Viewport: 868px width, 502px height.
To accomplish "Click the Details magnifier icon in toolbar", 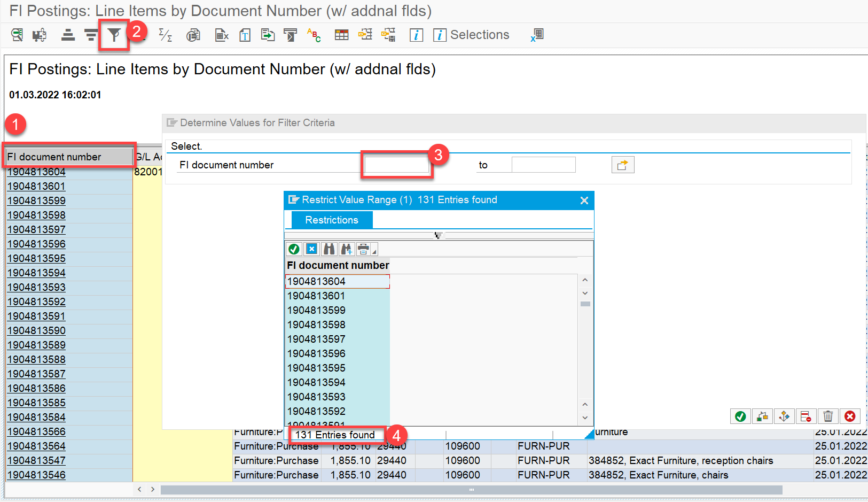I will 17,35.
